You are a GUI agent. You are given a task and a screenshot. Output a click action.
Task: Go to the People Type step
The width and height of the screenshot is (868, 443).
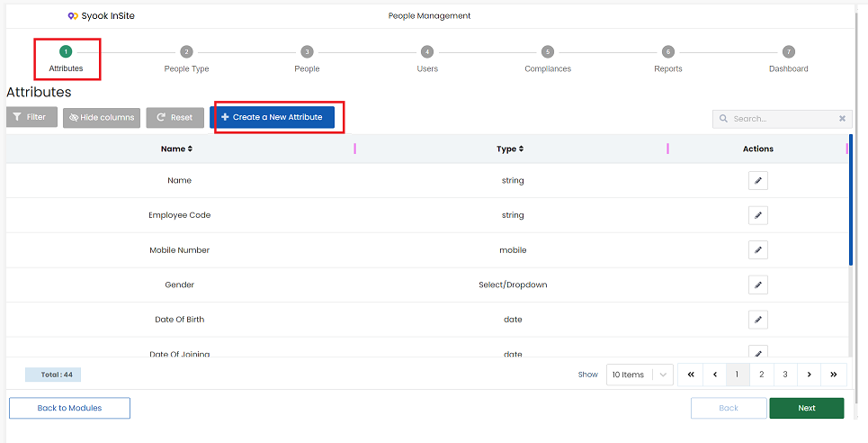(x=186, y=59)
